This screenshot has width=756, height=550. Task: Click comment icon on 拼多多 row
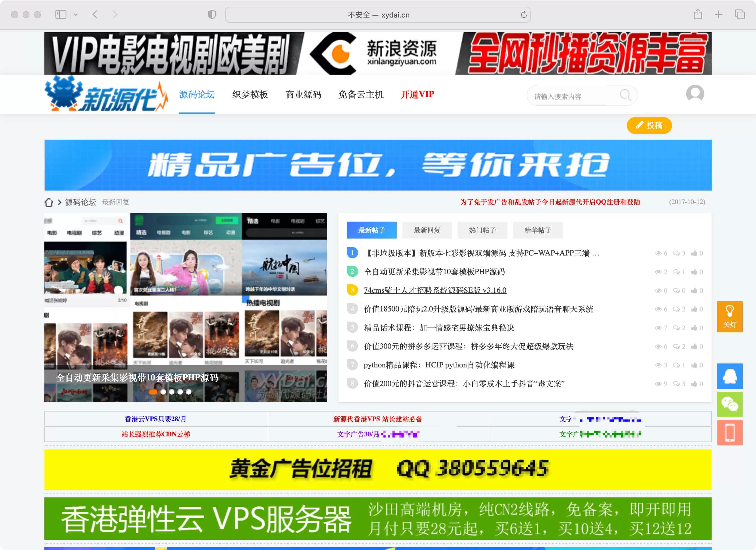click(676, 347)
